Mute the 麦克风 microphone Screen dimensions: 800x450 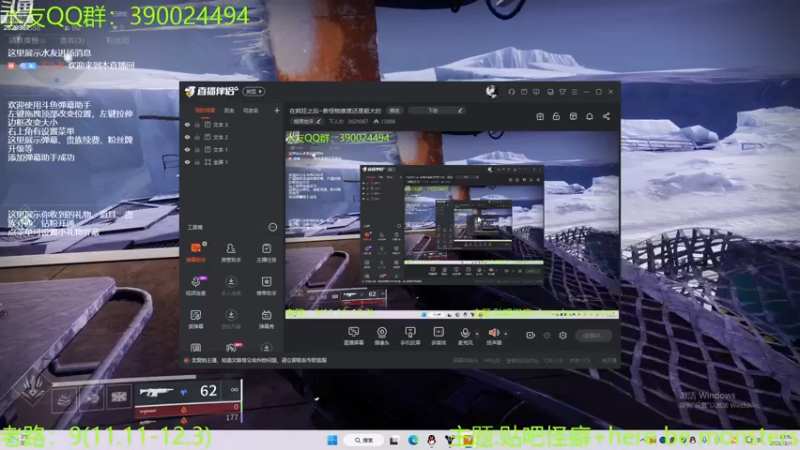[465, 336]
